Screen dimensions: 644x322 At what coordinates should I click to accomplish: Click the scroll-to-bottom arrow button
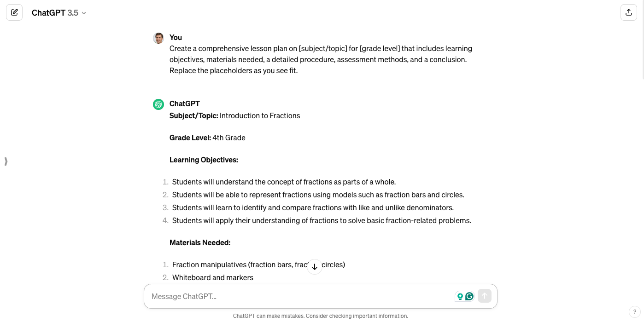point(315,267)
